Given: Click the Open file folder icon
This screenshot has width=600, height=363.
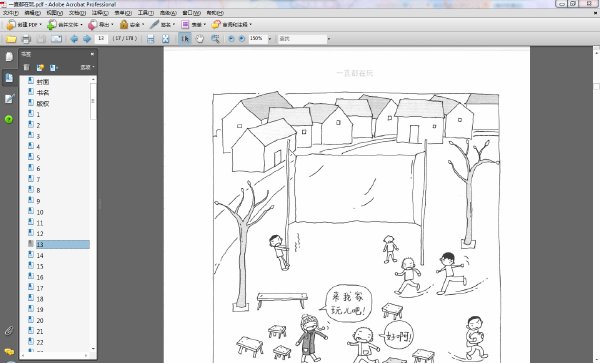Looking at the screenshot, I should pyautogui.click(x=11, y=39).
